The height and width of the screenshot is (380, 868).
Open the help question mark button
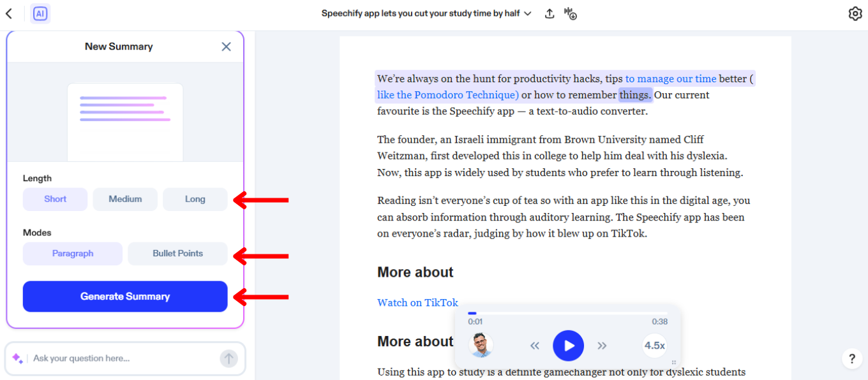(x=852, y=358)
